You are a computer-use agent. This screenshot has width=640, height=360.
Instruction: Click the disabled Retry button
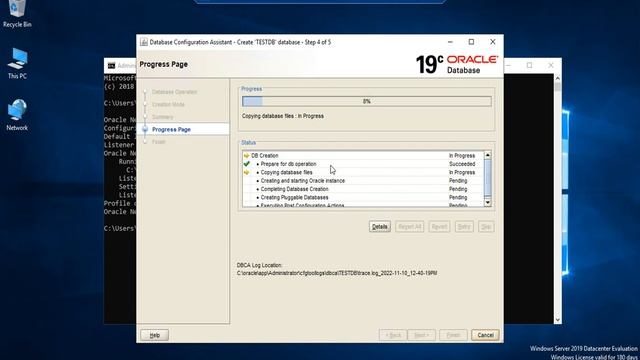tap(464, 227)
